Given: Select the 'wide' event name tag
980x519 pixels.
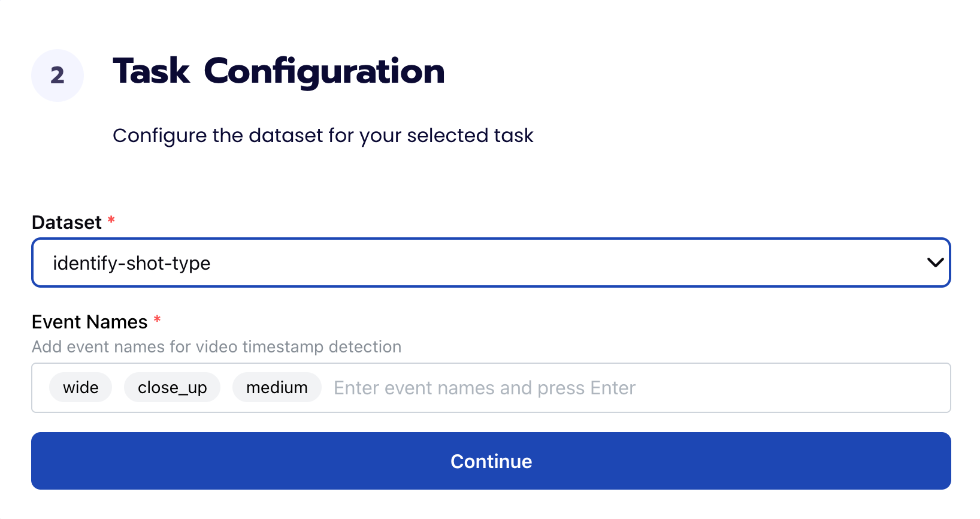Looking at the screenshot, I should tap(81, 388).
